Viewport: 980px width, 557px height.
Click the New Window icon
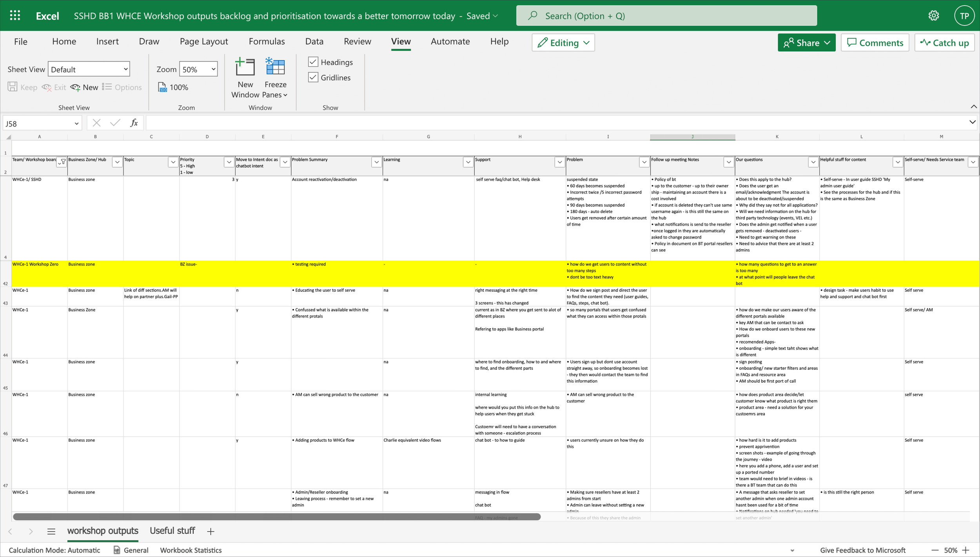click(245, 67)
